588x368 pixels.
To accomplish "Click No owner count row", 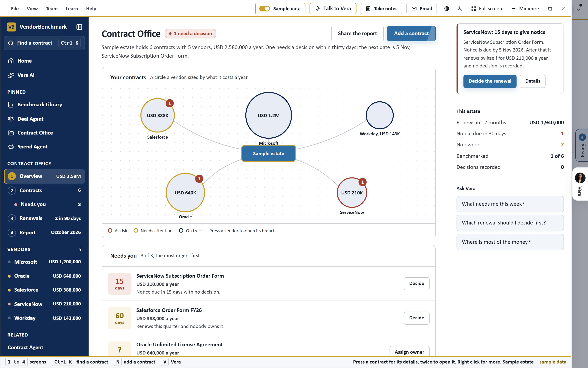I will click(x=510, y=145).
